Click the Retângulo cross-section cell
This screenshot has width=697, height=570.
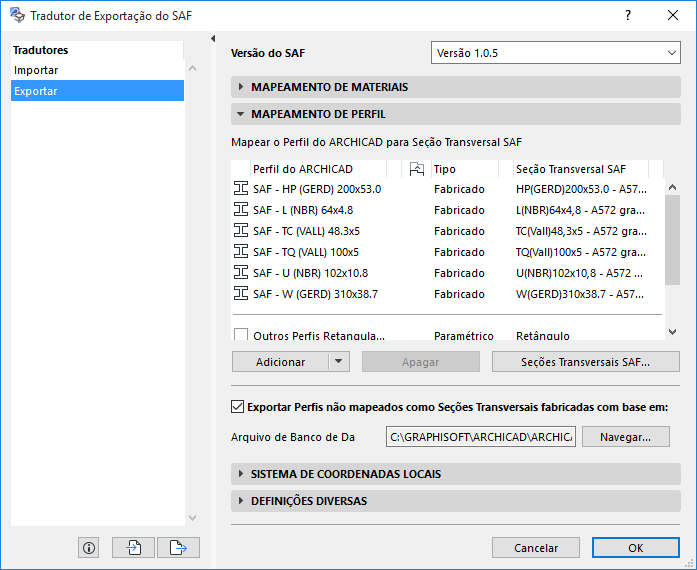coord(543,336)
